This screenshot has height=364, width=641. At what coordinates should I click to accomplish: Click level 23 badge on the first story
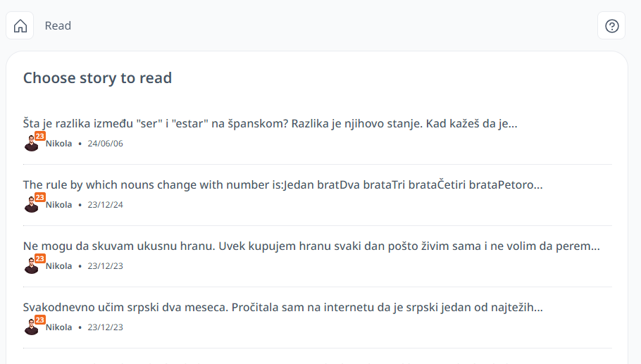39,136
